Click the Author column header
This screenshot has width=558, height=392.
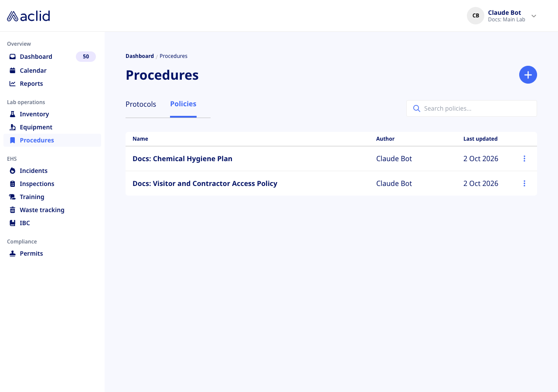tap(385, 139)
